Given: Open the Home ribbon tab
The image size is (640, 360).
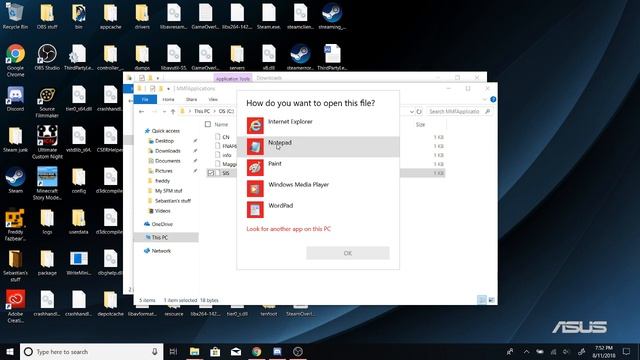Looking at the screenshot, I should pyautogui.click(x=168, y=99).
